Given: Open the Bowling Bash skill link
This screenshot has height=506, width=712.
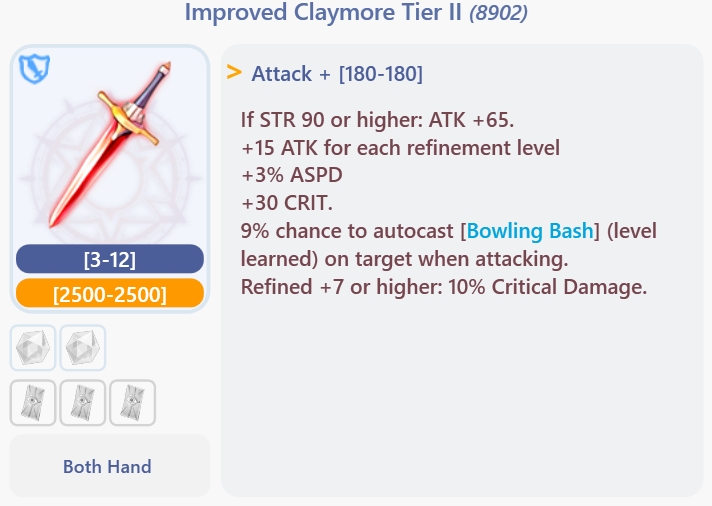Looking at the screenshot, I should (530, 231).
